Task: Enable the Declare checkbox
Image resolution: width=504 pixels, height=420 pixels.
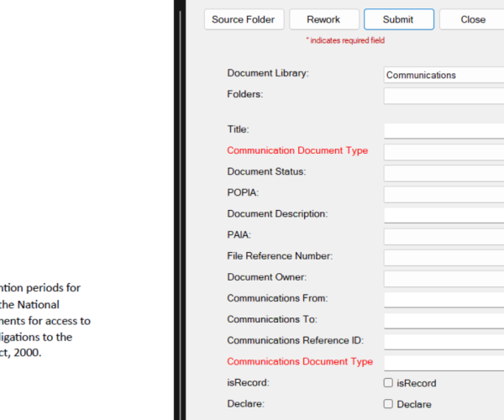Action: click(388, 404)
